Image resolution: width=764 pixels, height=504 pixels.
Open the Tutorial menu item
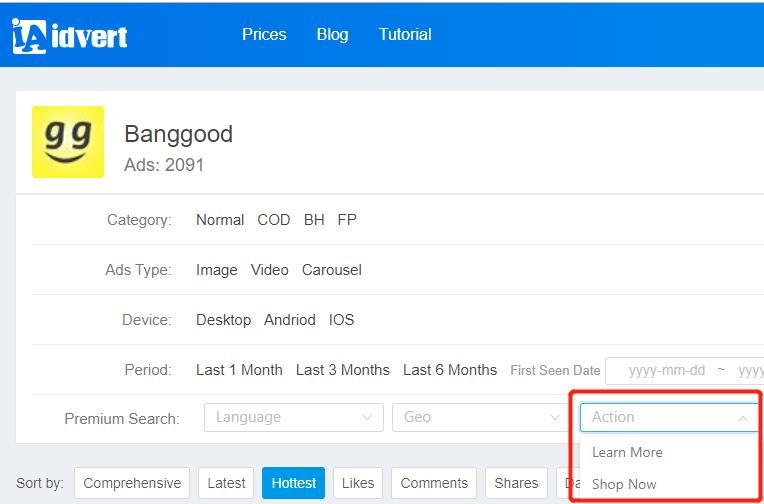[404, 35]
